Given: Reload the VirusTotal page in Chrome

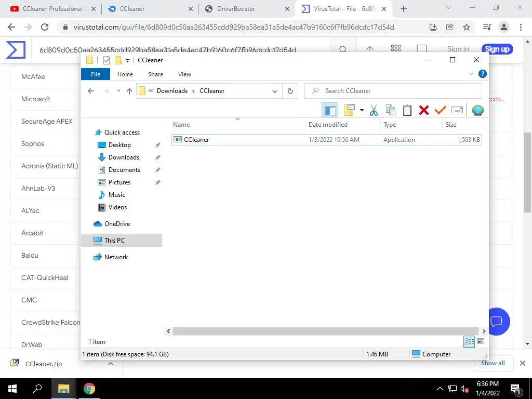Looking at the screenshot, I should point(45,27).
